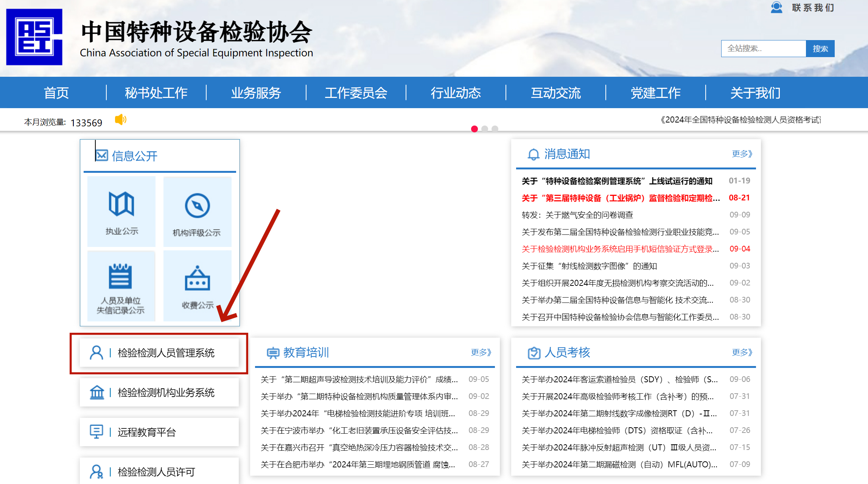This screenshot has height=484, width=868.
Task: Open 首页 in the navigation bar
Action: 56,93
